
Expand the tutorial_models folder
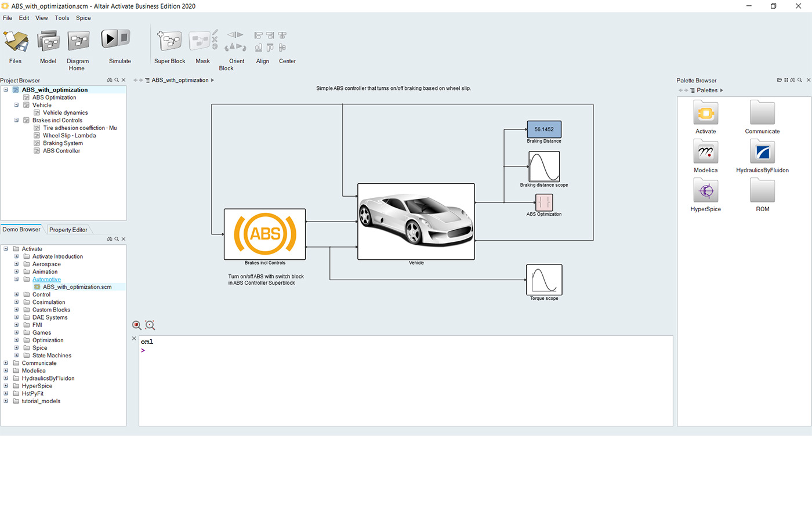click(x=6, y=401)
